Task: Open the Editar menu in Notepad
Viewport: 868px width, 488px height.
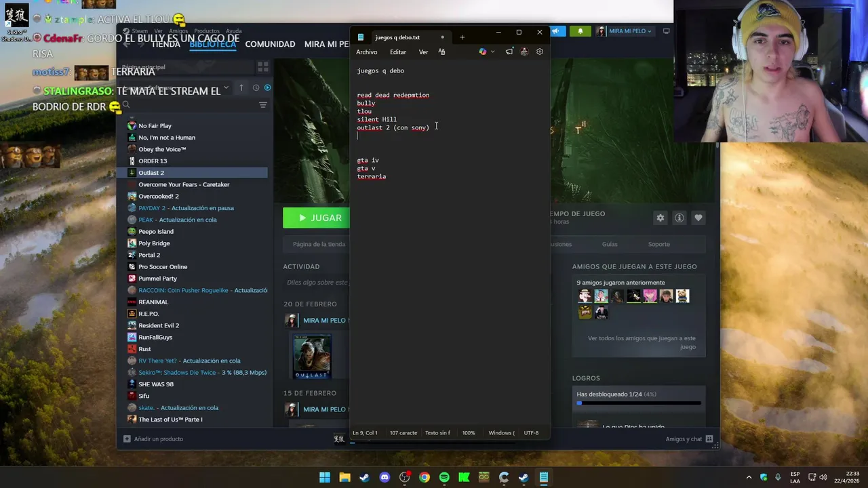Action: coord(398,52)
